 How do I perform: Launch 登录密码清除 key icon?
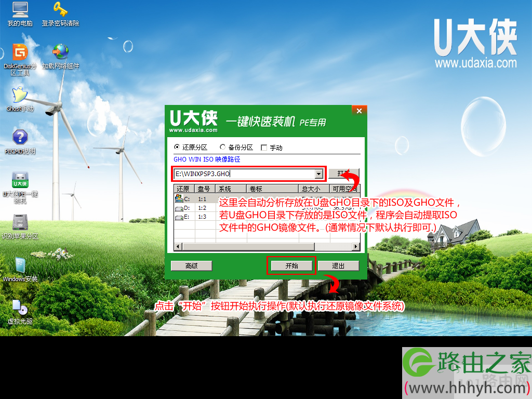coord(60,14)
